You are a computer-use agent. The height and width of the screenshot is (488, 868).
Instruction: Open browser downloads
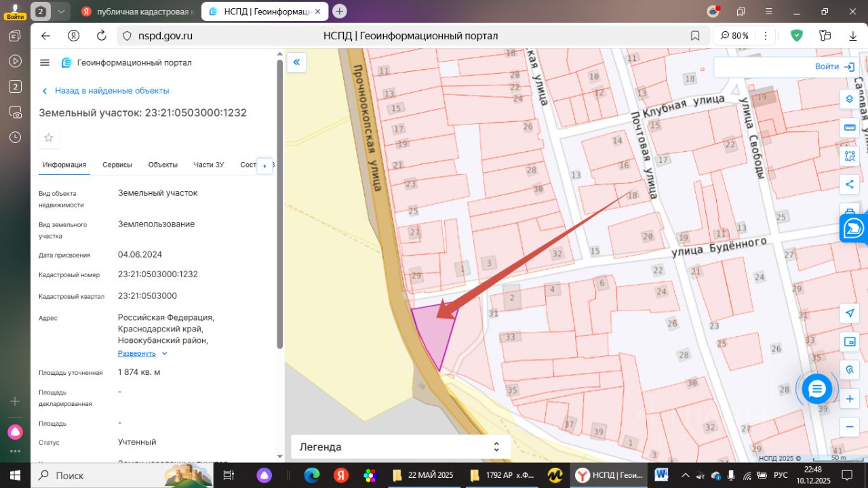pos(852,36)
